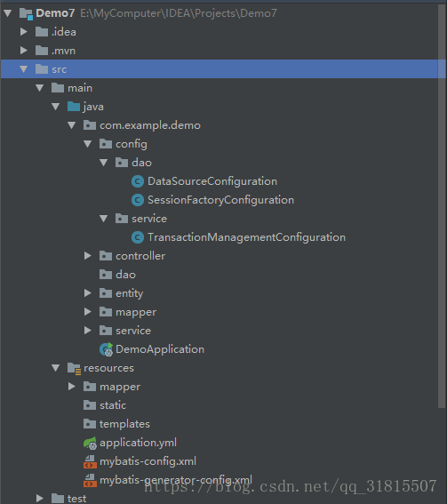This screenshot has width=447, height=504.
Task: Click the resources root folder icon
Action: [x=75, y=368]
